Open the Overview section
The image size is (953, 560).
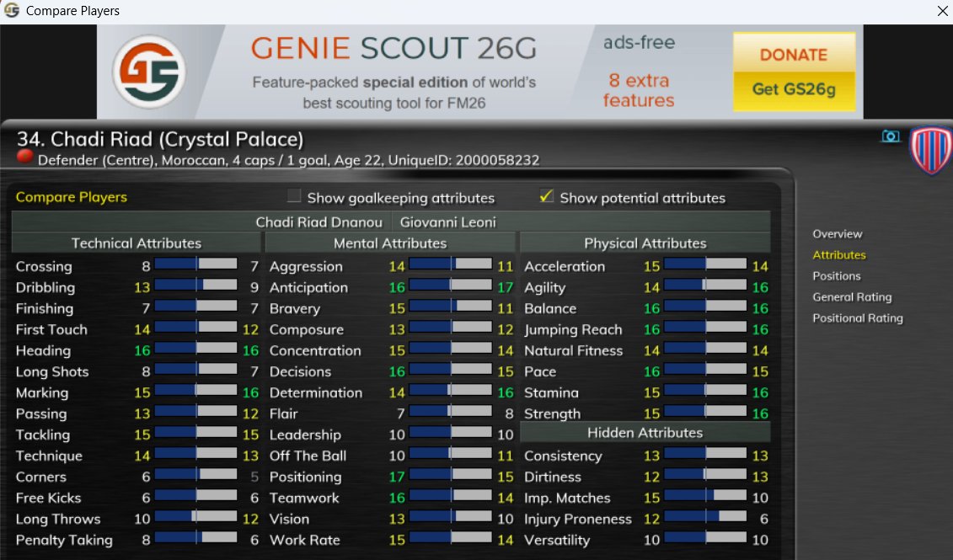coord(837,234)
